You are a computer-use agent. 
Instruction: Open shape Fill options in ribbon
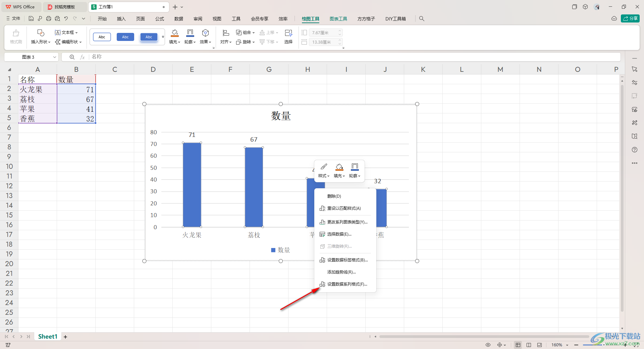click(175, 37)
